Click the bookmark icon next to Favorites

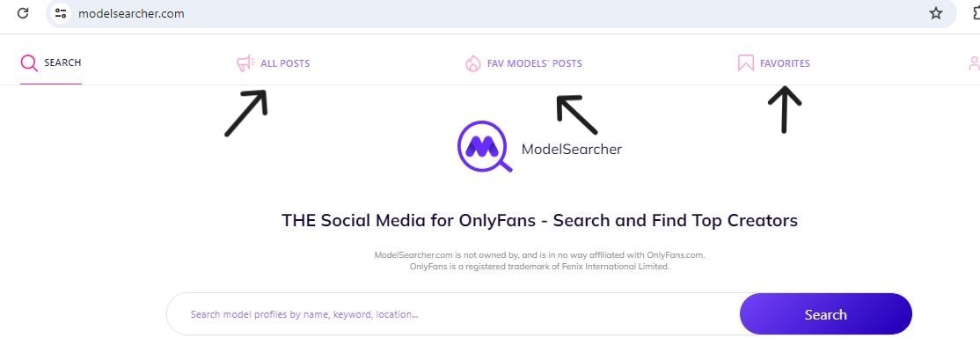(746, 63)
